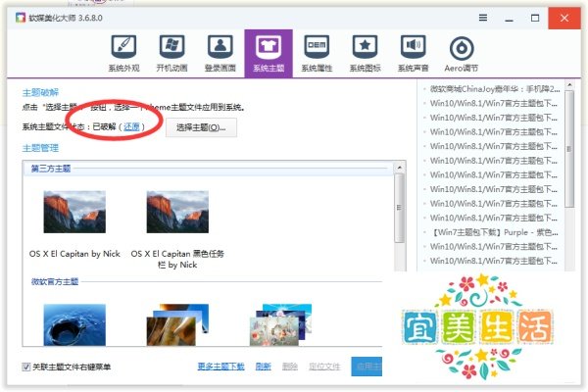Open the 系统属性 OEM section
The width and height of the screenshot is (588, 392).
tap(317, 54)
